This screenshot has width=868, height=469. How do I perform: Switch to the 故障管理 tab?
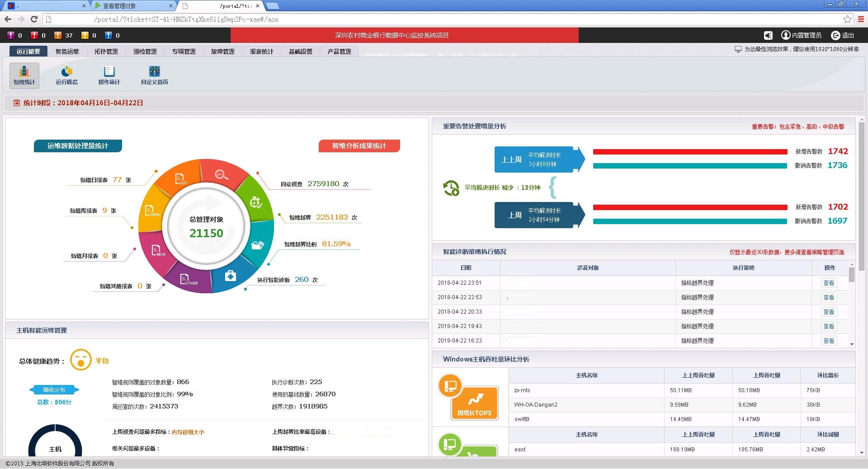point(222,52)
